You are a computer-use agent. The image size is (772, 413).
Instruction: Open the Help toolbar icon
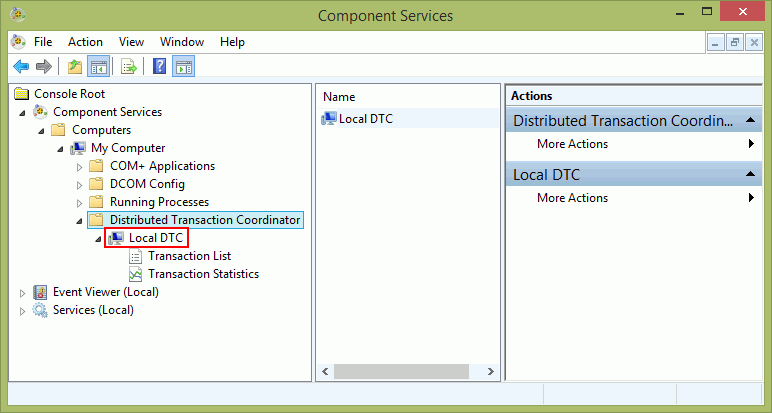160,66
